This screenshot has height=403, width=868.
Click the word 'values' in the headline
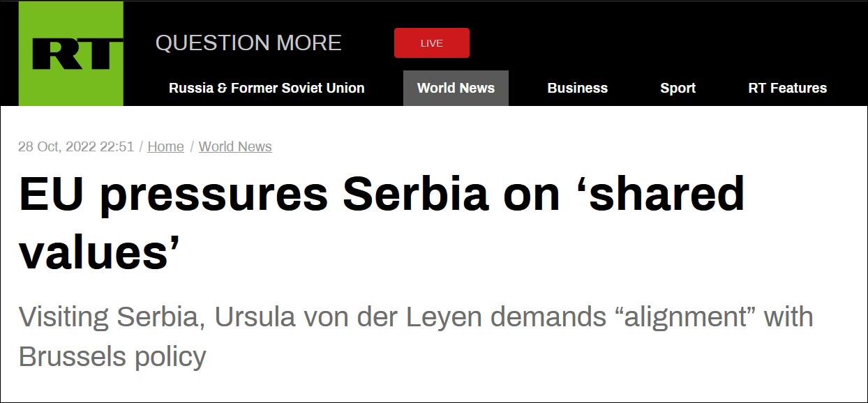click(92, 251)
